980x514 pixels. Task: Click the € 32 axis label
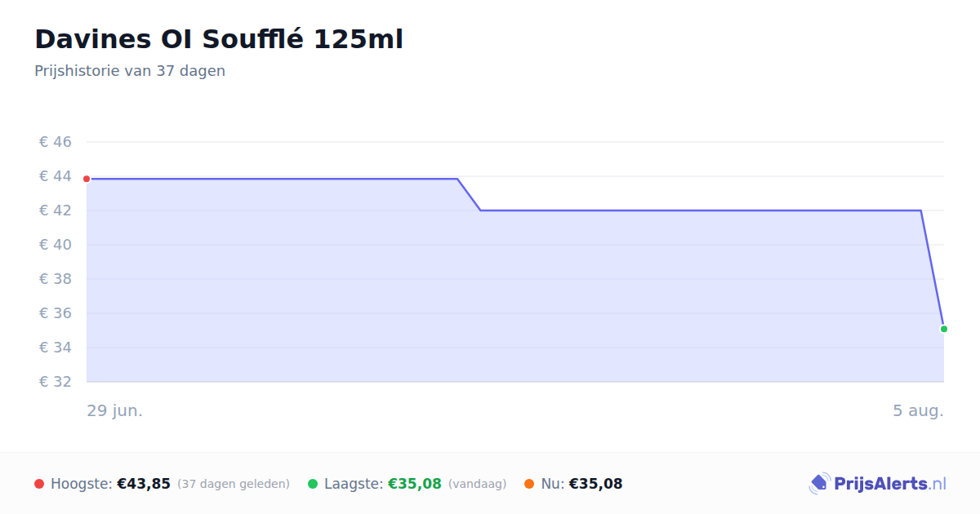pos(56,382)
